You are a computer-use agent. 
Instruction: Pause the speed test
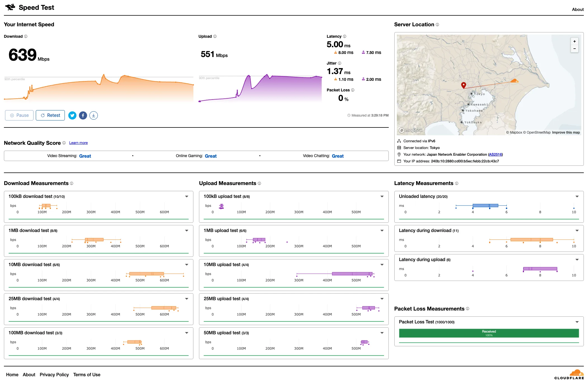coord(19,115)
